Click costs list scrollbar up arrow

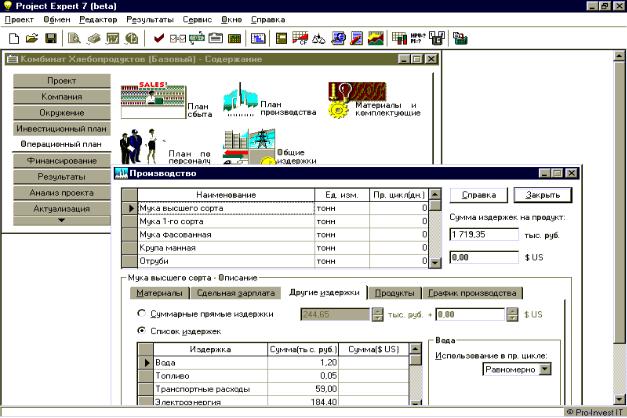coord(416,349)
